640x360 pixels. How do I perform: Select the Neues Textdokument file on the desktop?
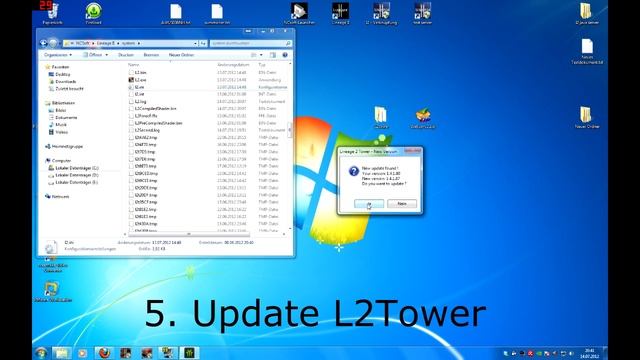(587, 51)
